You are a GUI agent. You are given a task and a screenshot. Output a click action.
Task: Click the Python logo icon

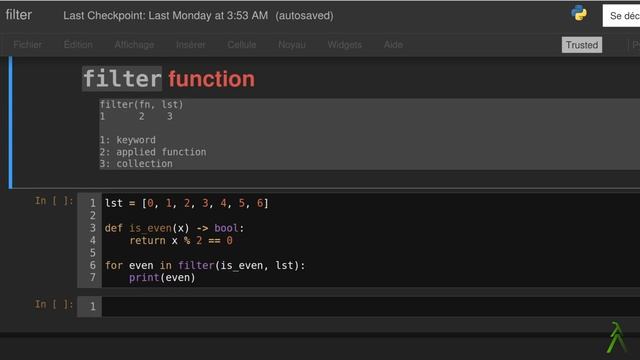point(579,13)
